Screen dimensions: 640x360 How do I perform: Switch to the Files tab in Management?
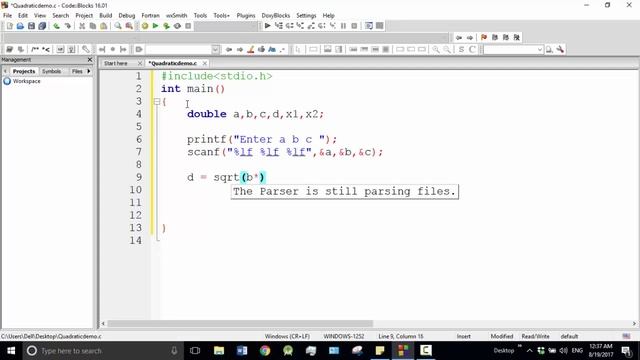(x=77, y=71)
